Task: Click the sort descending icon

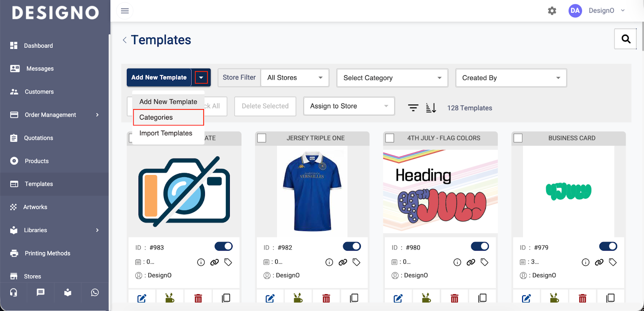Action: pyautogui.click(x=431, y=108)
